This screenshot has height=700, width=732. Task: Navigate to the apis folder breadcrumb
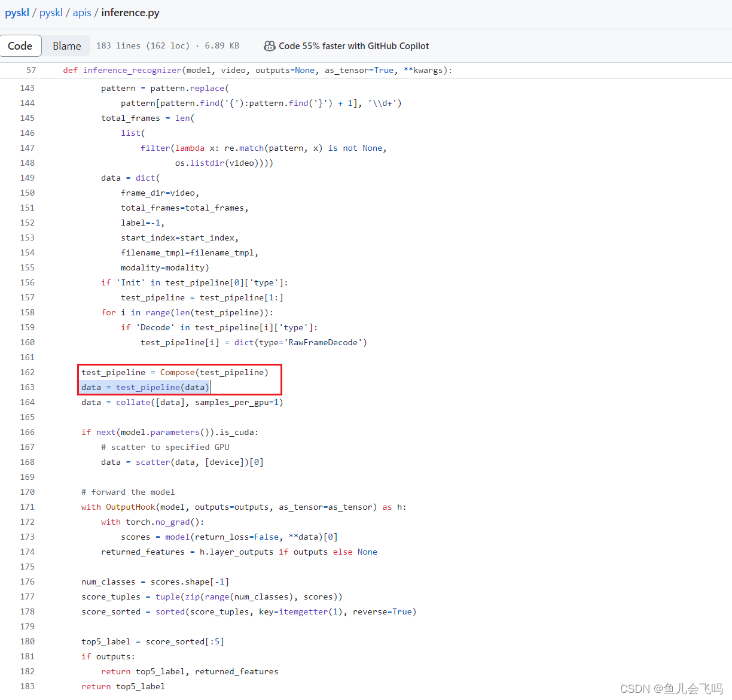click(82, 12)
